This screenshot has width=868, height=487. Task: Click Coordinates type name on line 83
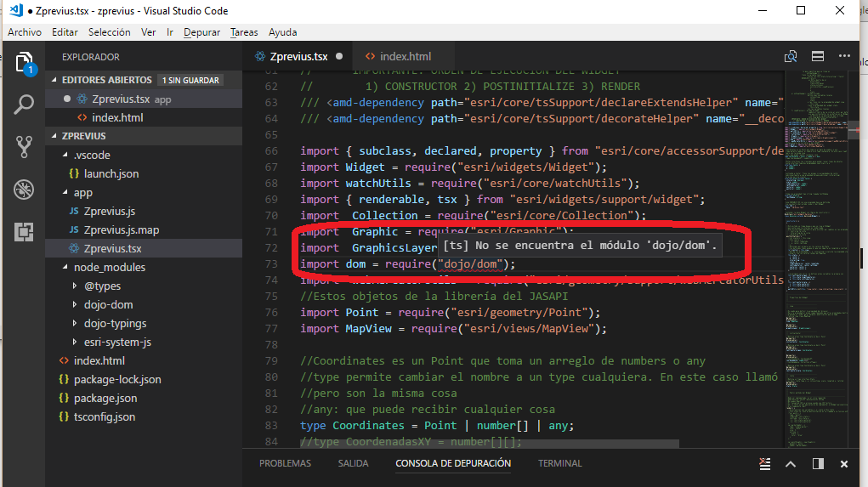pos(369,426)
